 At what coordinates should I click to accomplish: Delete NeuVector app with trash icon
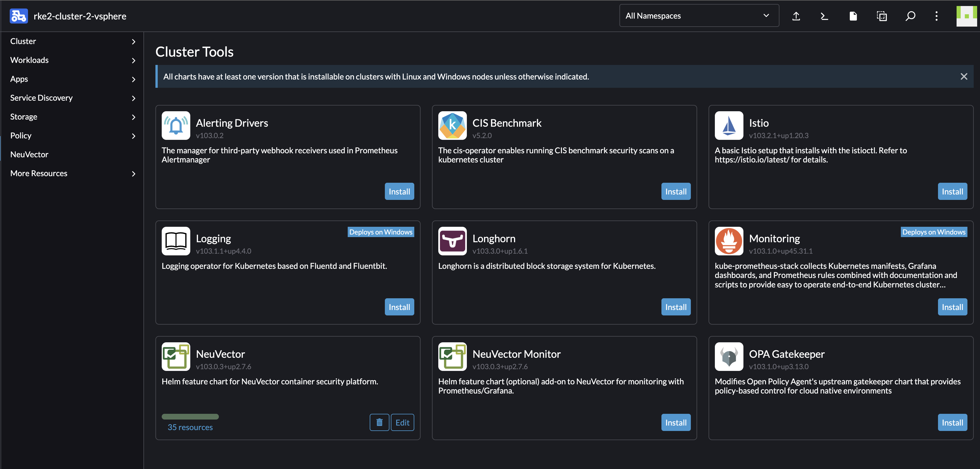pyautogui.click(x=379, y=423)
